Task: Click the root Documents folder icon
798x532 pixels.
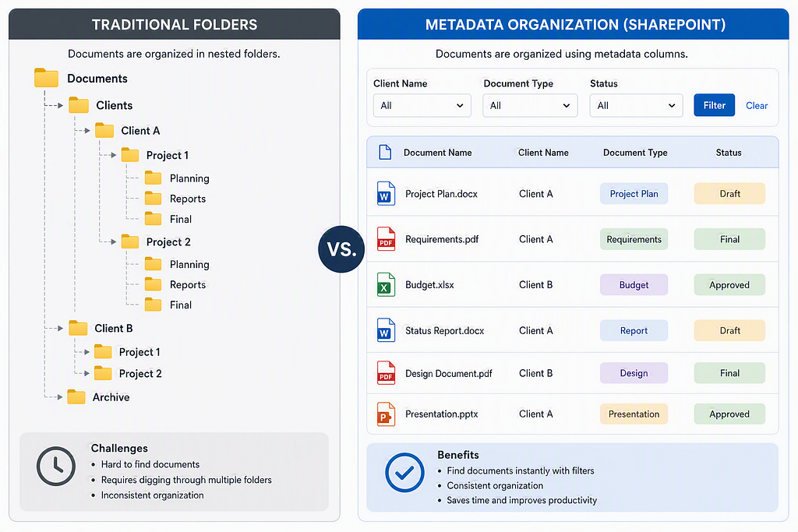Action: [46, 78]
